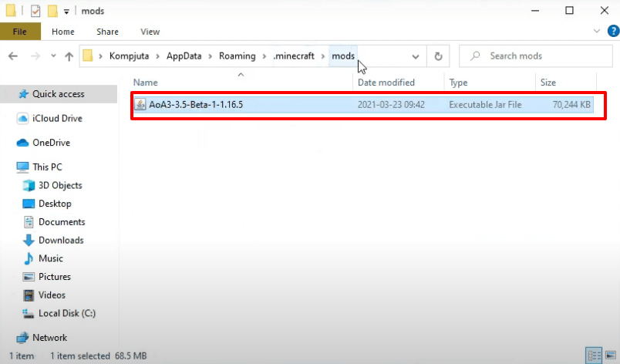Image resolution: width=620 pixels, height=364 pixels.
Task: Open the Desktop folder in sidebar
Action: pyautogui.click(x=55, y=204)
